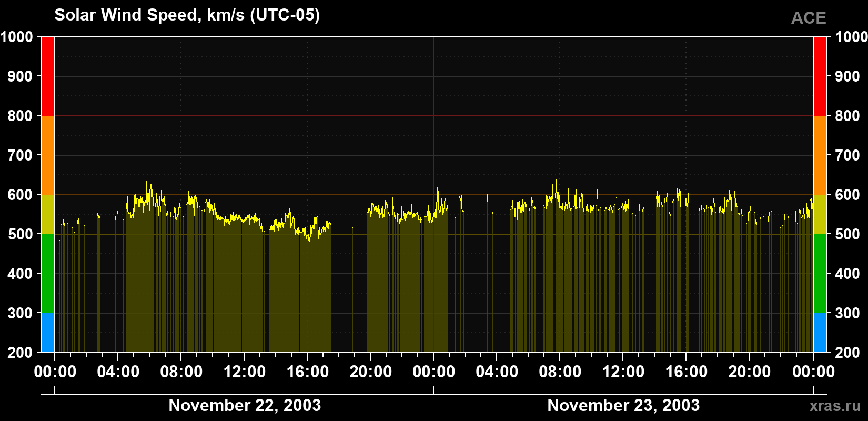Click the gray 'ACE' source label

[809, 18]
